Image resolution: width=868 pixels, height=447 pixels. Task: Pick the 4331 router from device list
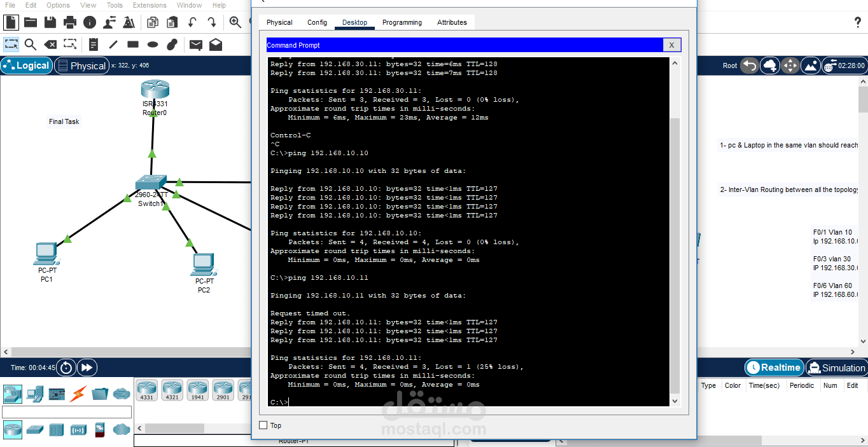coord(147,389)
